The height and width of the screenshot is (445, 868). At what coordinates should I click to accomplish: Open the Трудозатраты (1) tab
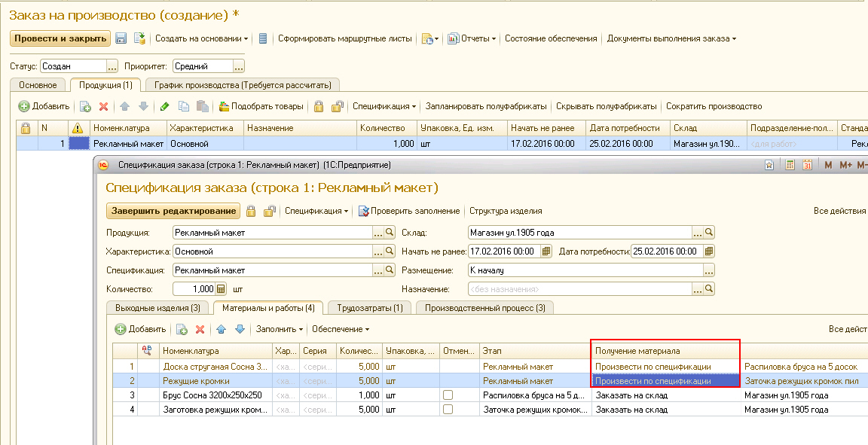point(371,308)
